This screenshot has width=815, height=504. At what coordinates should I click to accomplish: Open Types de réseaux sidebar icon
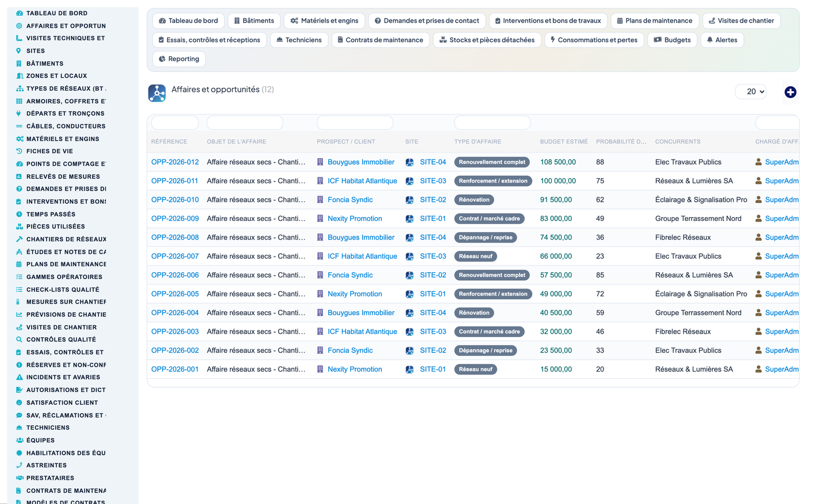tap(19, 89)
